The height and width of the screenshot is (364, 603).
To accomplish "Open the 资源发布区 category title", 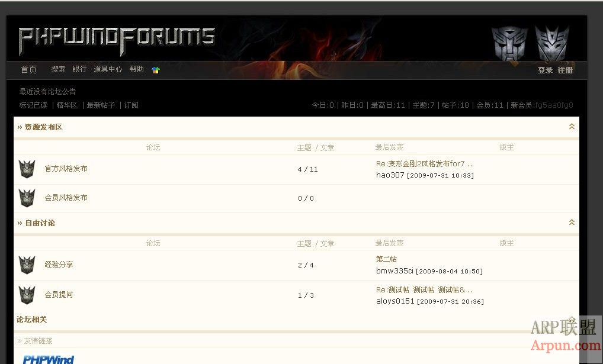I will point(43,127).
